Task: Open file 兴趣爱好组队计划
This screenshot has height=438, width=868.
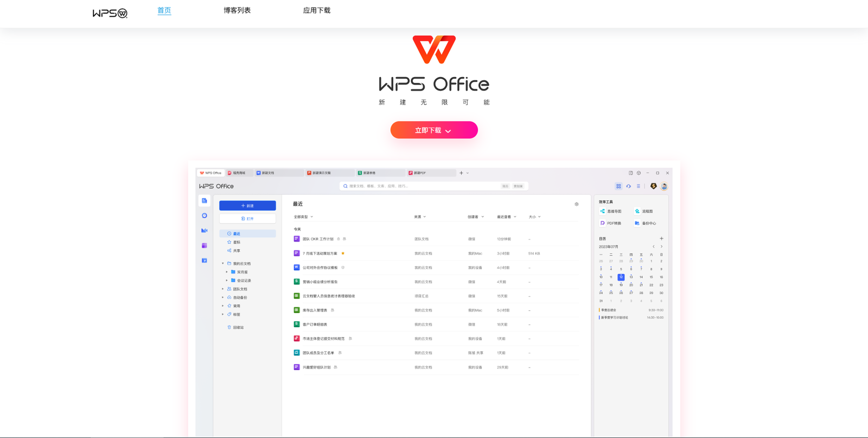Action: 316,367
